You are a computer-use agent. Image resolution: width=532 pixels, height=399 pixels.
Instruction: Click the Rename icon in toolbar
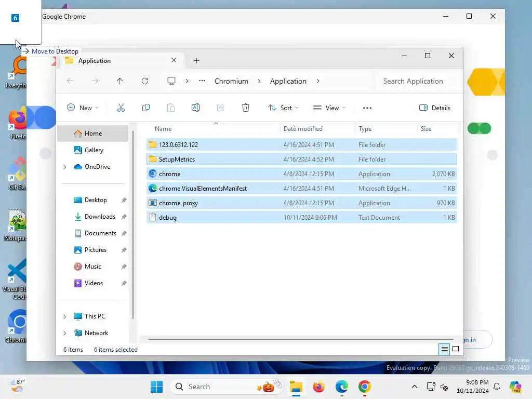pos(196,108)
